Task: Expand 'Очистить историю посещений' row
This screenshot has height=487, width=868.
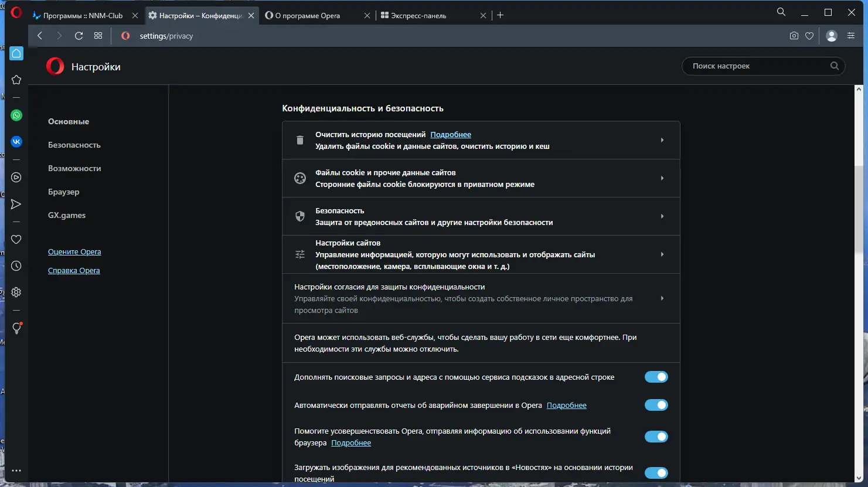Action: 662,140
